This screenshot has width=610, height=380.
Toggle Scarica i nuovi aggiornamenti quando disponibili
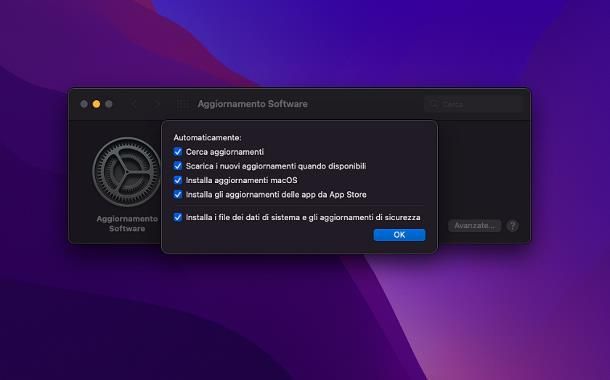(178, 166)
